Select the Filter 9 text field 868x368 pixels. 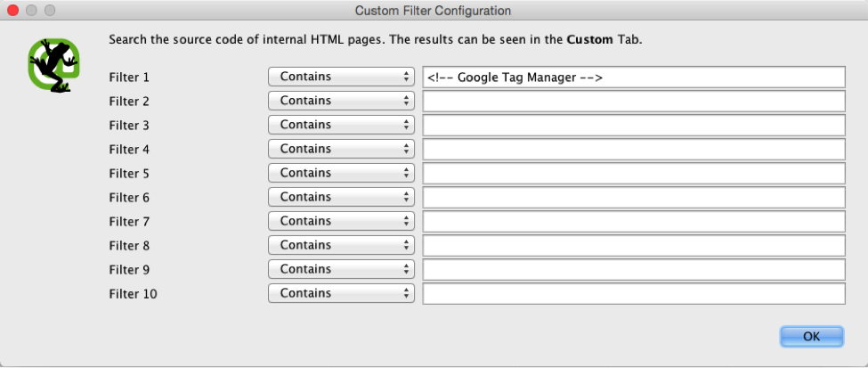click(x=634, y=269)
